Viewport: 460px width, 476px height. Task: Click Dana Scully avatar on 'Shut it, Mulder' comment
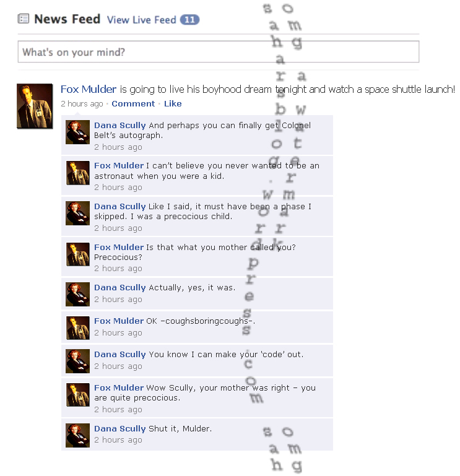(78, 435)
